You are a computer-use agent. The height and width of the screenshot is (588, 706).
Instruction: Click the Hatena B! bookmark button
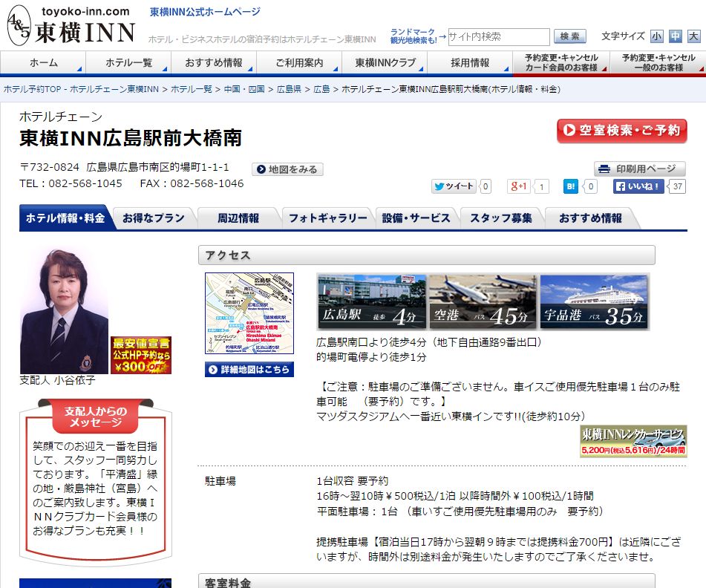(x=570, y=186)
